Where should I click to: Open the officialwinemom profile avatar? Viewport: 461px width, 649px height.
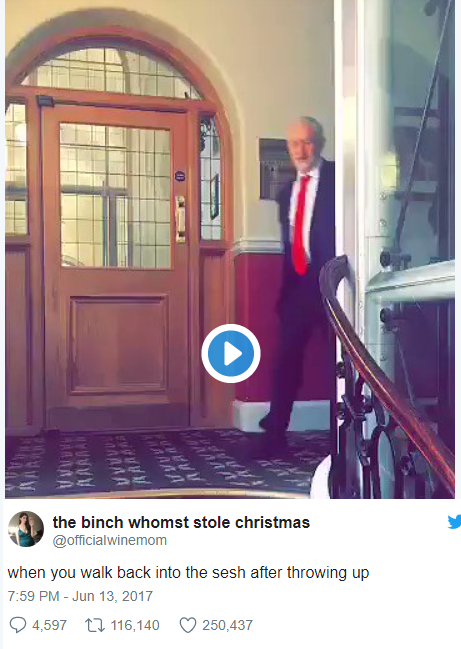pos(26,529)
